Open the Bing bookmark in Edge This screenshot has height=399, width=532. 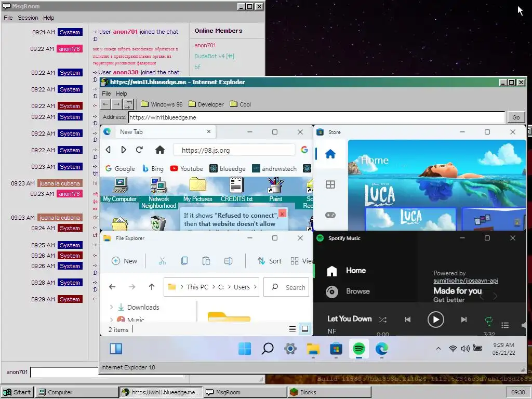(153, 169)
